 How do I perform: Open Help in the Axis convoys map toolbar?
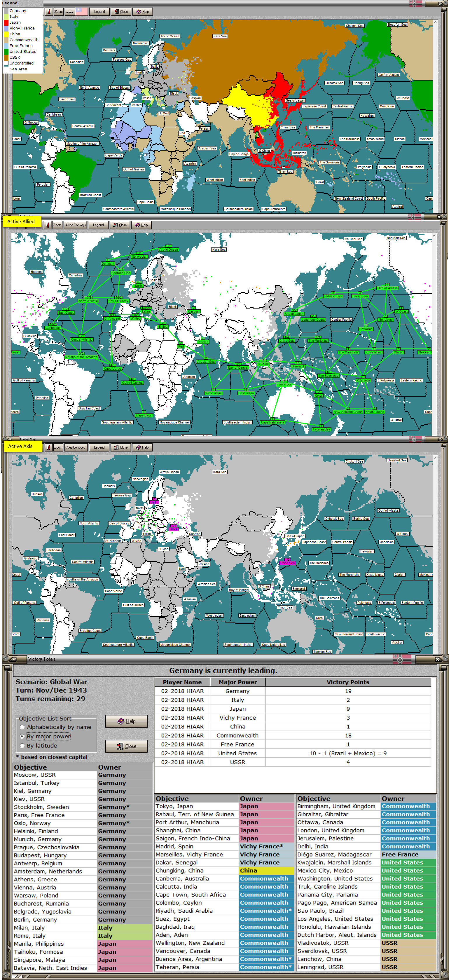[x=143, y=447]
